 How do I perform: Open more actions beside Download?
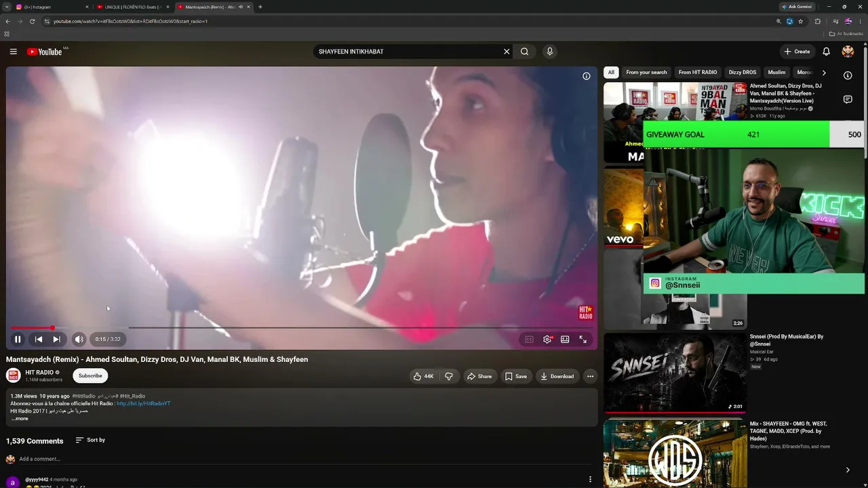(x=590, y=376)
